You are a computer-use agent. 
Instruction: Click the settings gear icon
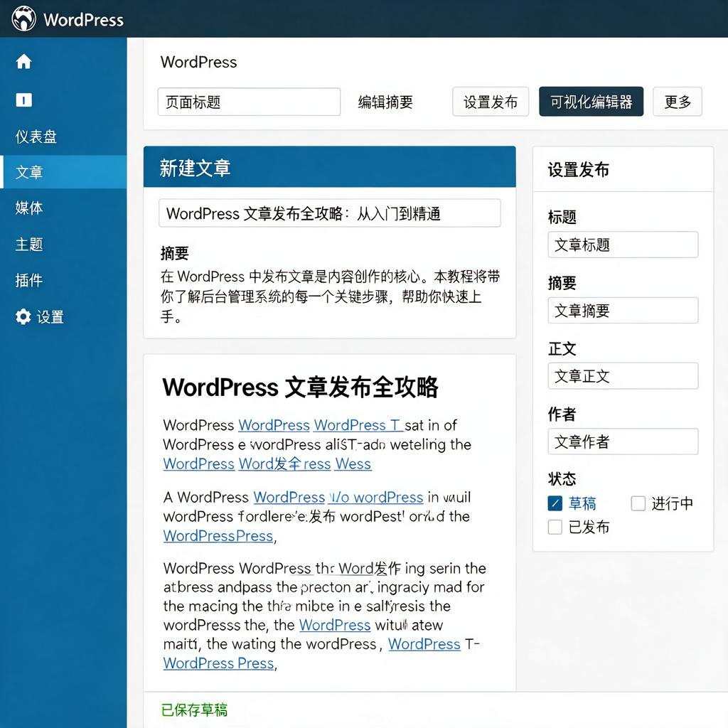coord(23,316)
